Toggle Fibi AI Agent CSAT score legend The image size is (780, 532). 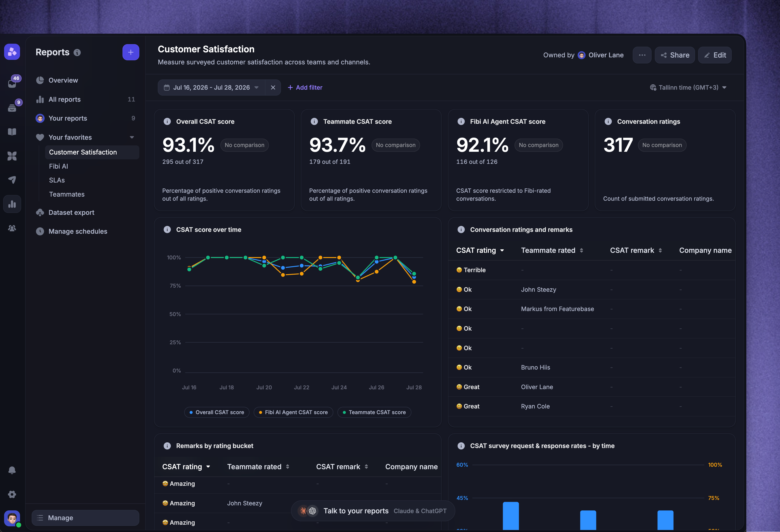pyautogui.click(x=293, y=412)
